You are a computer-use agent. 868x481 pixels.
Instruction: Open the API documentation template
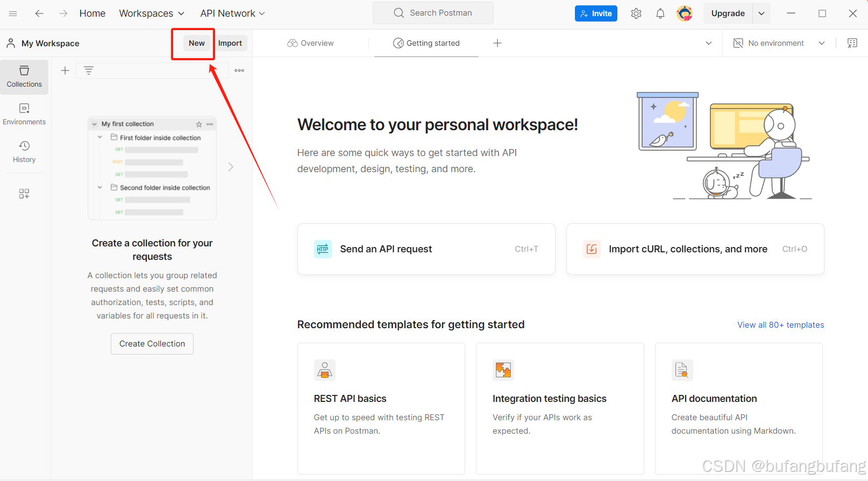coord(739,408)
